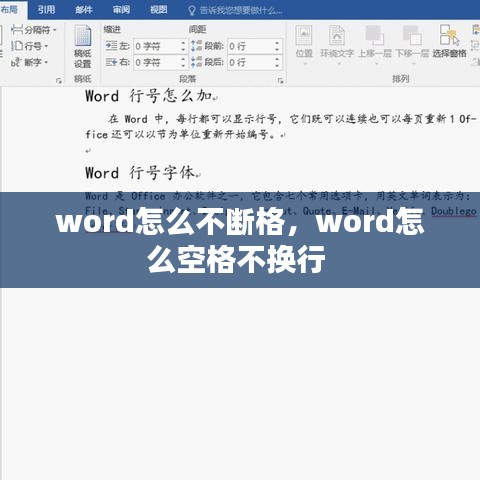The height and width of the screenshot is (480, 480).
Task: Click the heading "Word 行号怎么加"
Action: pos(148,96)
